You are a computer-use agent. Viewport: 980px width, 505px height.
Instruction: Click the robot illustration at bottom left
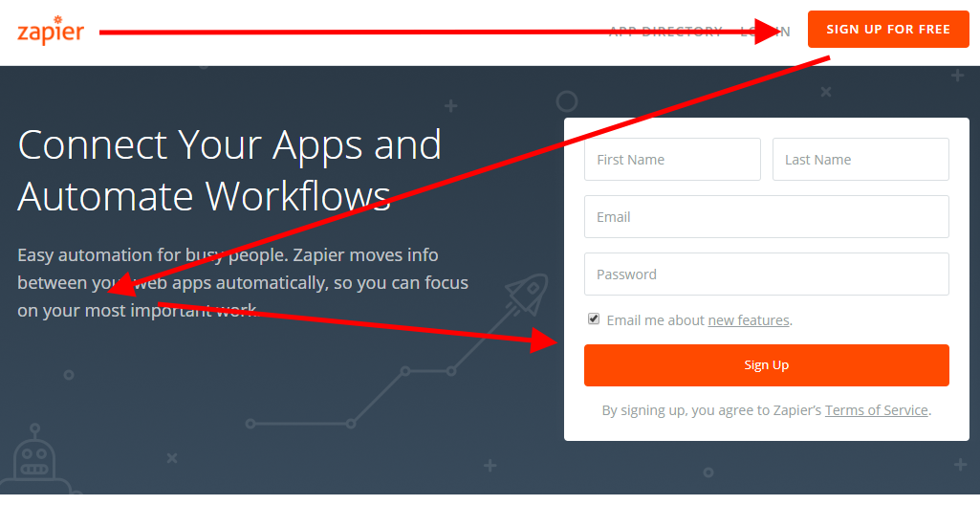34,462
